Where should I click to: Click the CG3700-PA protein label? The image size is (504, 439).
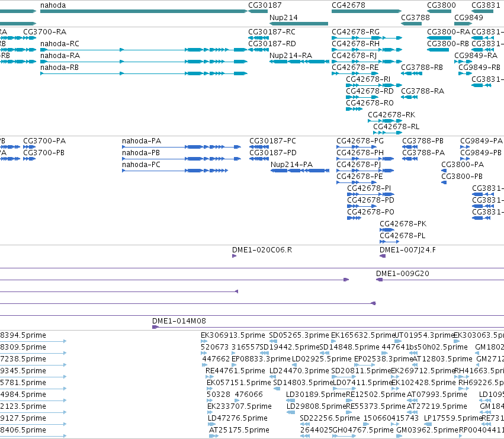(44, 141)
